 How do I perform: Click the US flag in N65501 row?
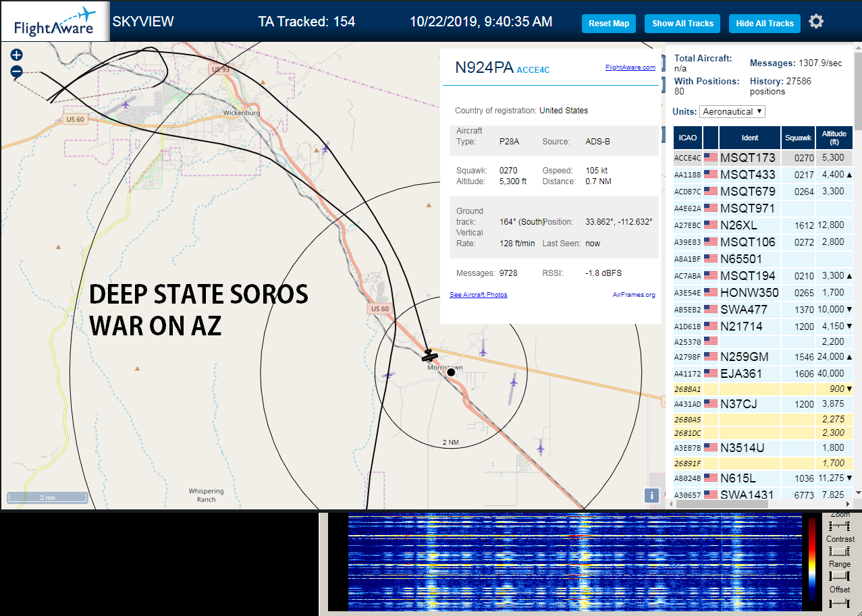point(711,259)
